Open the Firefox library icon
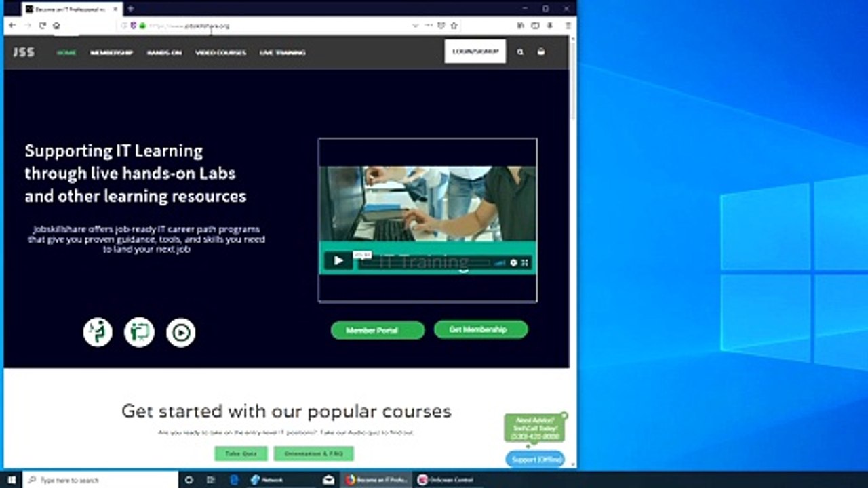 [x=521, y=26]
